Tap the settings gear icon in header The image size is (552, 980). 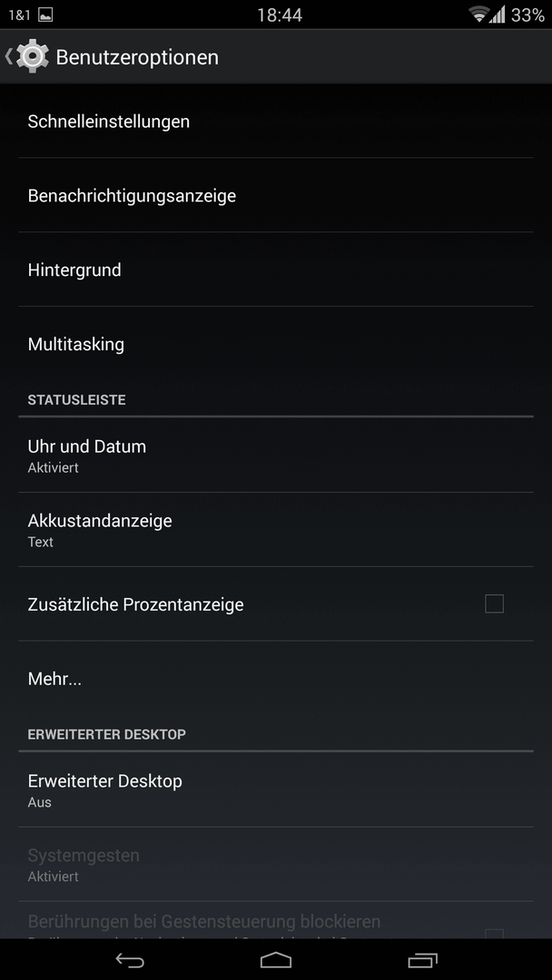(x=33, y=57)
